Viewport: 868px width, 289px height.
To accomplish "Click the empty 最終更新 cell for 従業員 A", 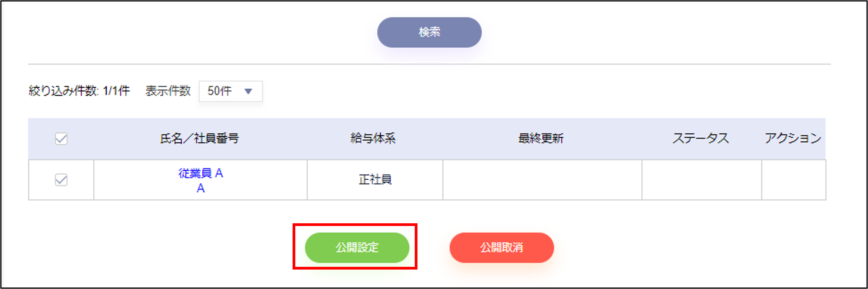I will pyautogui.click(x=542, y=180).
